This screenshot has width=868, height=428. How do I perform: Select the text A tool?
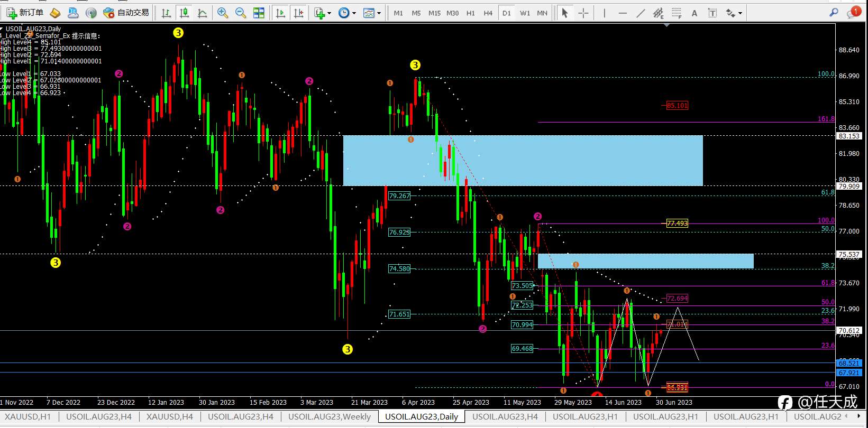click(x=695, y=13)
